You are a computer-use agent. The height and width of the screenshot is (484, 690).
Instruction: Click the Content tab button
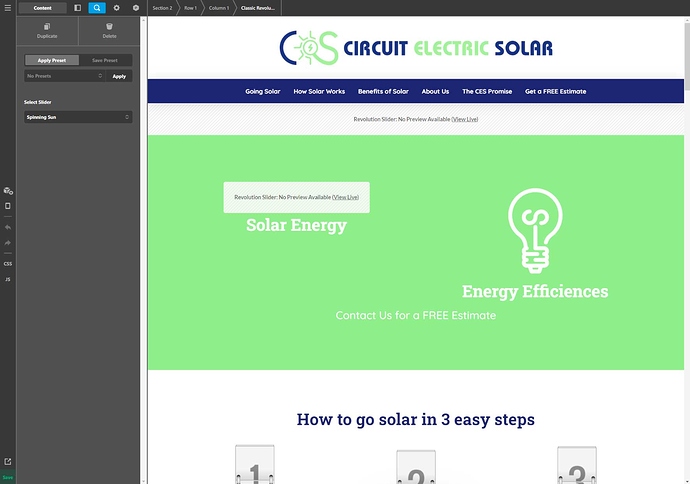[43, 8]
